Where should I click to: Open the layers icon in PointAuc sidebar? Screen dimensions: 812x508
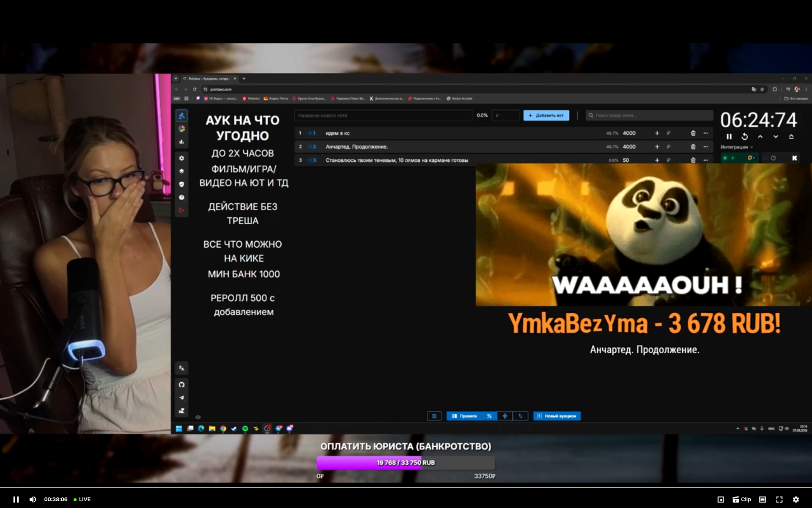(x=181, y=171)
